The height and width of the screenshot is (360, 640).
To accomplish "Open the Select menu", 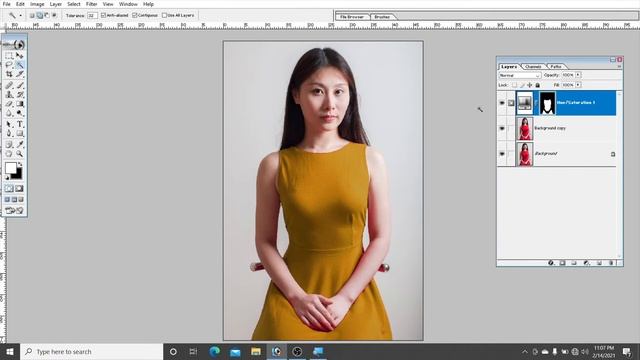I will tap(74, 4).
